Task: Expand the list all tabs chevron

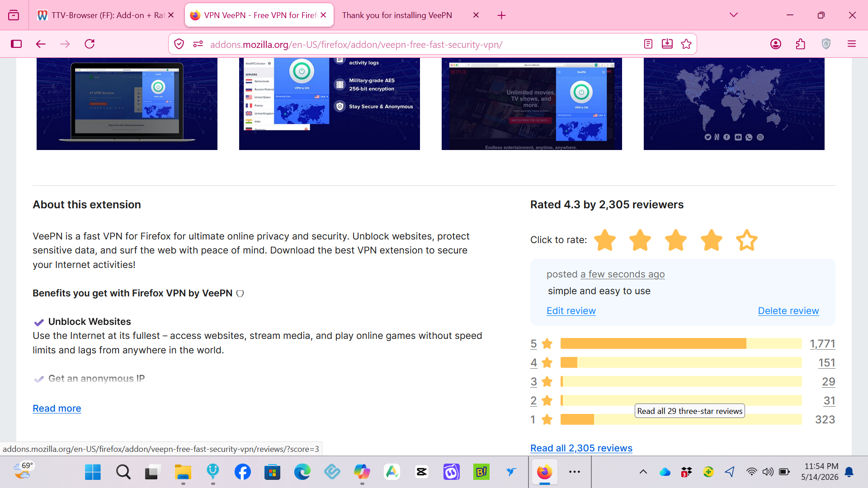Action: pos(734,15)
